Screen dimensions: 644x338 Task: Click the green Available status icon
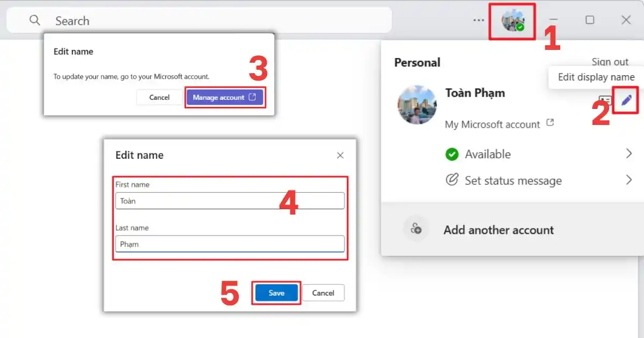click(x=452, y=155)
